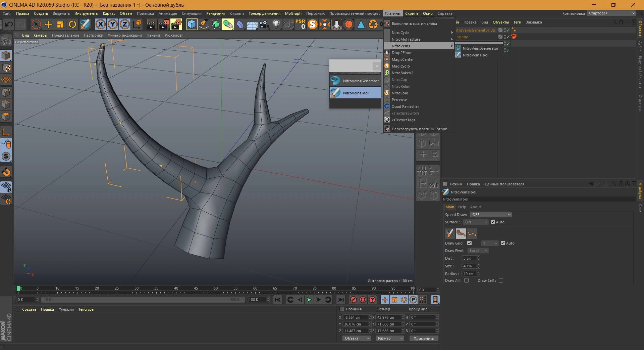Play the animation forward
The height and width of the screenshot is (350, 644).
309,300
